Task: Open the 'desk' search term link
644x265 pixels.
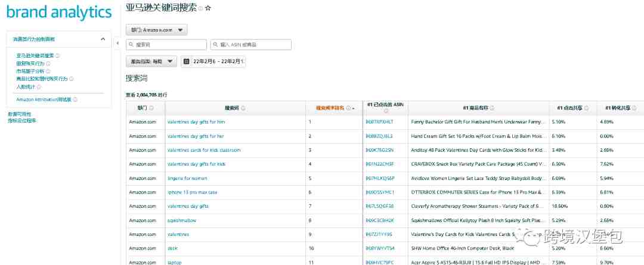Action: [172, 248]
